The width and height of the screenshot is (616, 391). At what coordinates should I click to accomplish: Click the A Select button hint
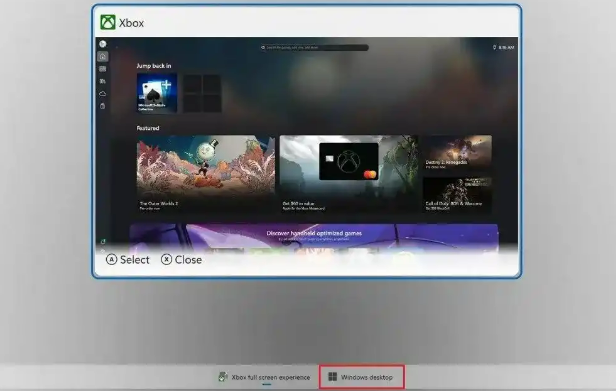coord(128,260)
